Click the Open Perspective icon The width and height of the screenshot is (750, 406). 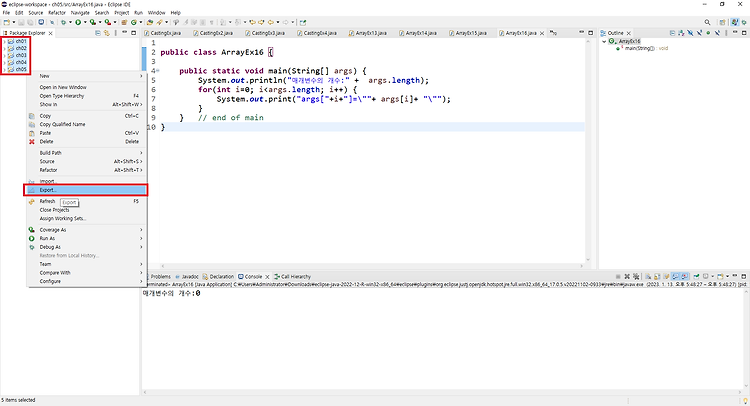pyautogui.click(x=722, y=22)
